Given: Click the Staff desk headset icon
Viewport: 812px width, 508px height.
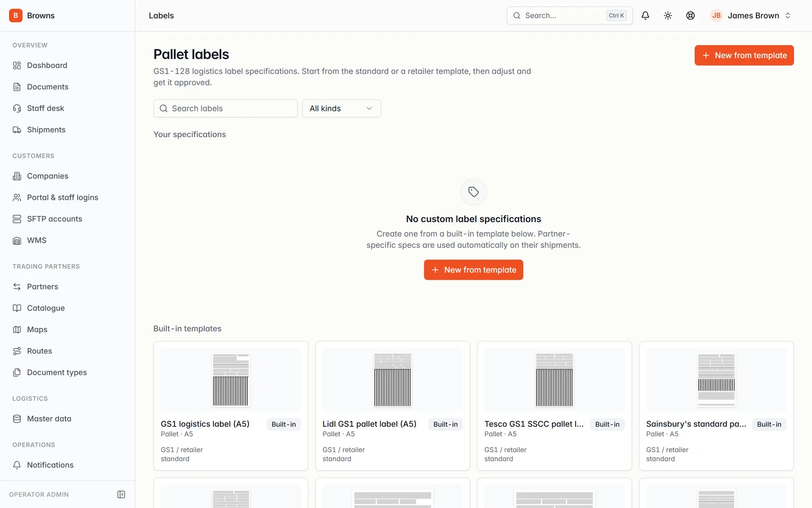Looking at the screenshot, I should [17, 108].
